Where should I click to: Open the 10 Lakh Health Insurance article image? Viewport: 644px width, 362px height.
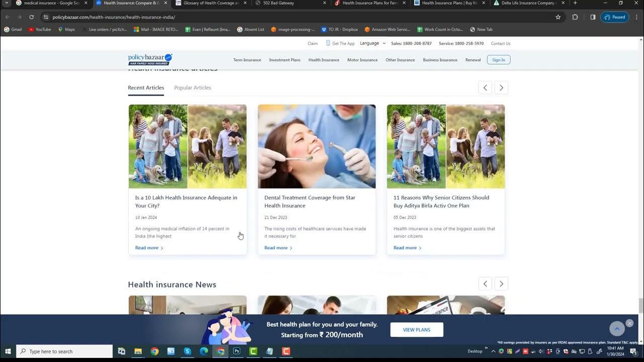(x=188, y=146)
